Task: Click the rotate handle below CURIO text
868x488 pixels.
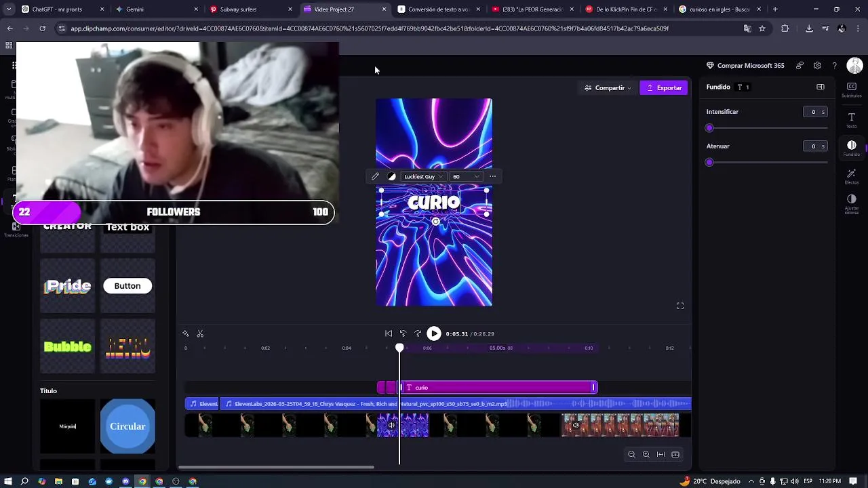Action: [x=435, y=222]
